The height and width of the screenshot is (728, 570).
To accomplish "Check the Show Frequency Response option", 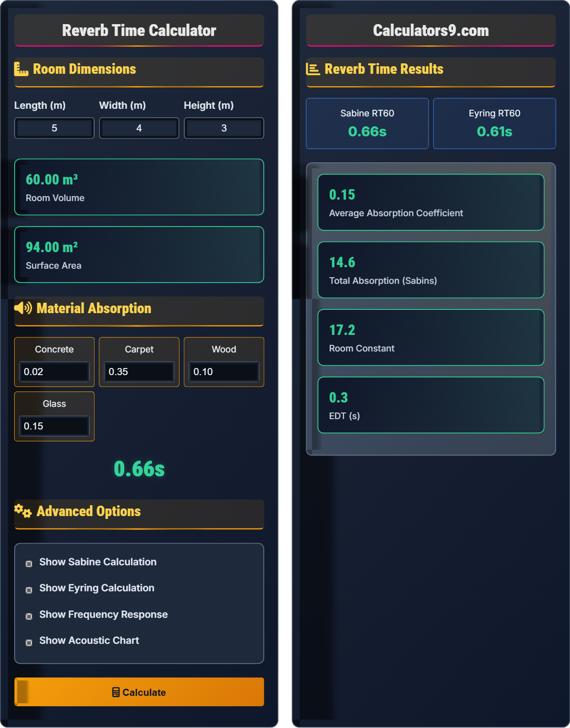I will (x=29, y=616).
